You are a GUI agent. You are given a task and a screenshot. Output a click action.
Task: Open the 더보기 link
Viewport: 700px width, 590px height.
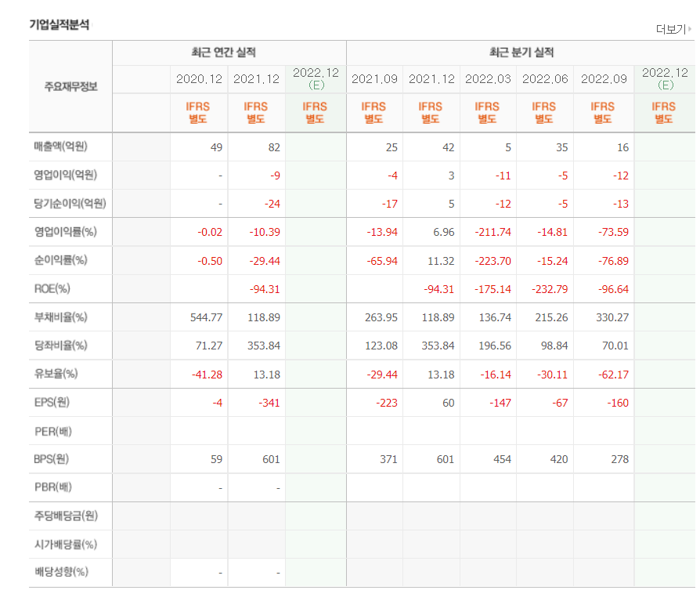click(670, 29)
